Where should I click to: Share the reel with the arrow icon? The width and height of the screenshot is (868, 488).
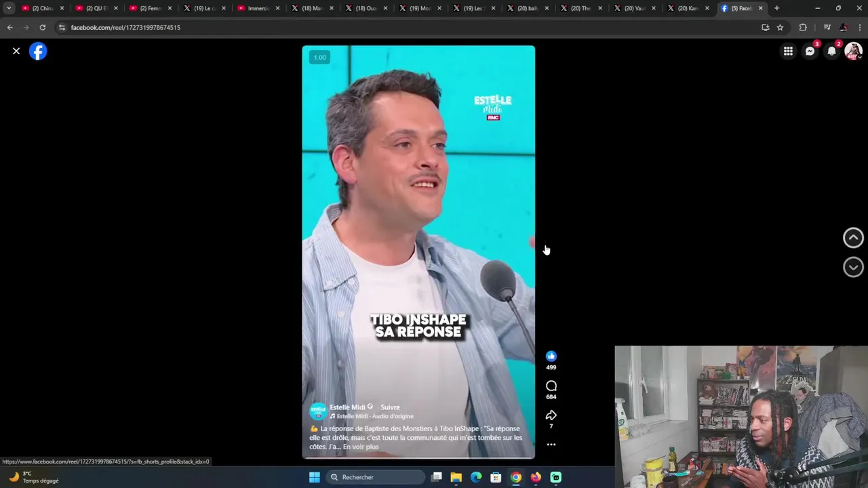(x=551, y=415)
